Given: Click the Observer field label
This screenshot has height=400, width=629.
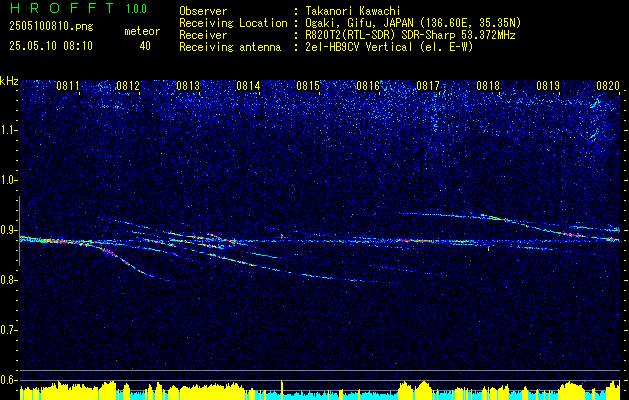Looking at the screenshot, I should (x=203, y=11).
